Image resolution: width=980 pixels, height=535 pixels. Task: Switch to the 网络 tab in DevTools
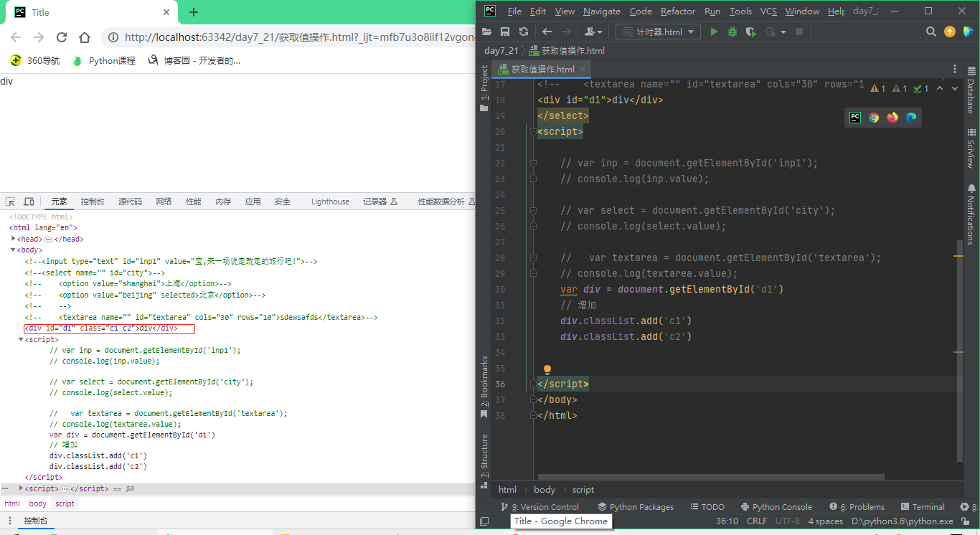pyautogui.click(x=164, y=202)
